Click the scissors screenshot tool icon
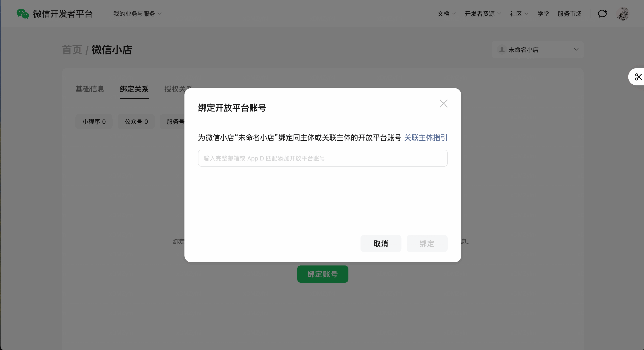Screen dimensions: 644x350 coord(638,77)
